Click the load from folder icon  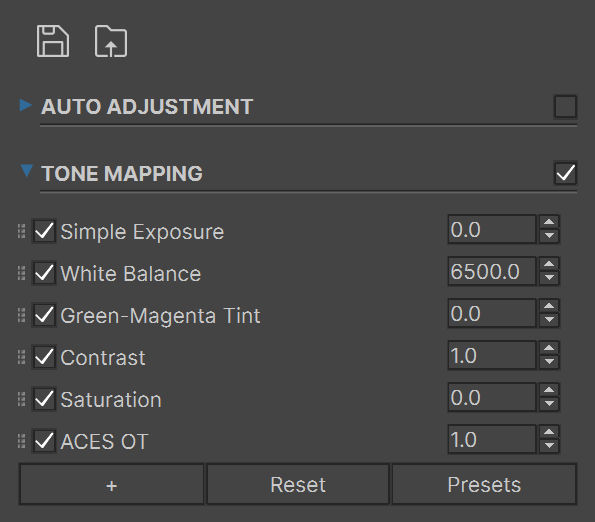[x=111, y=41]
